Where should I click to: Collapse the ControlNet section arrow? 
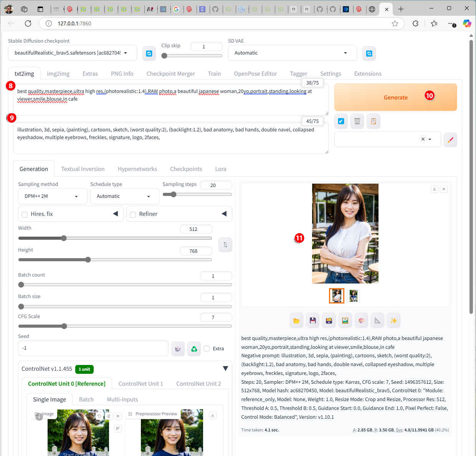click(225, 369)
